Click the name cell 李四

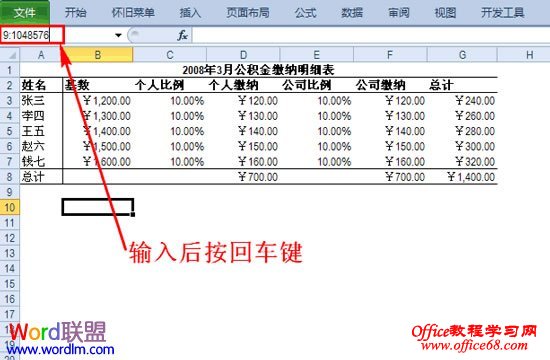tap(41, 116)
